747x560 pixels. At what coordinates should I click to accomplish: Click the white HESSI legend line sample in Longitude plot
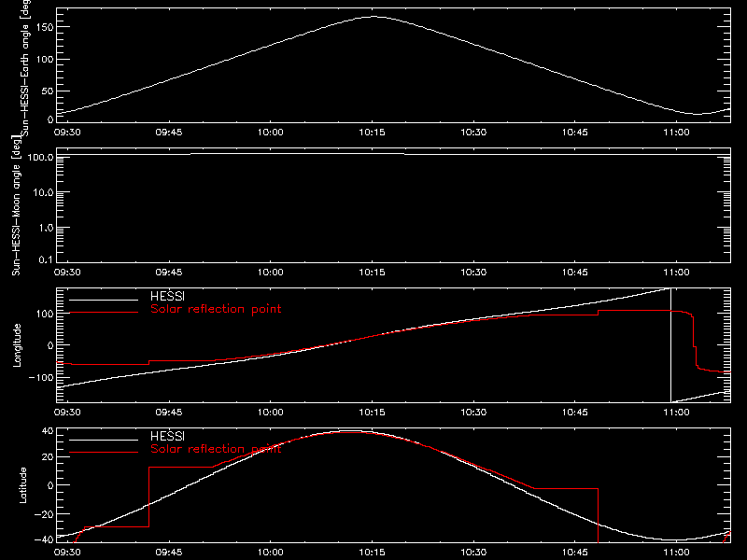[x=104, y=300]
